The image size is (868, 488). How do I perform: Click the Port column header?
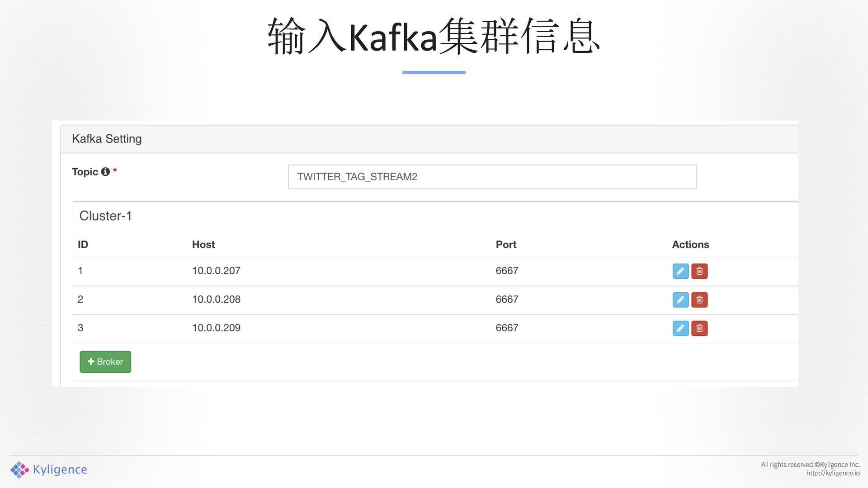tap(505, 244)
